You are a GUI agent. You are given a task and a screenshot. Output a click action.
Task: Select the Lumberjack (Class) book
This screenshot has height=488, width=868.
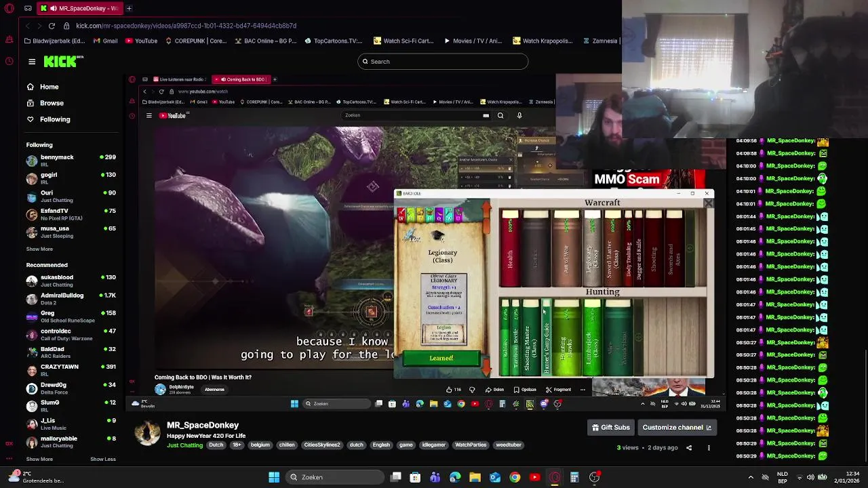(x=592, y=338)
